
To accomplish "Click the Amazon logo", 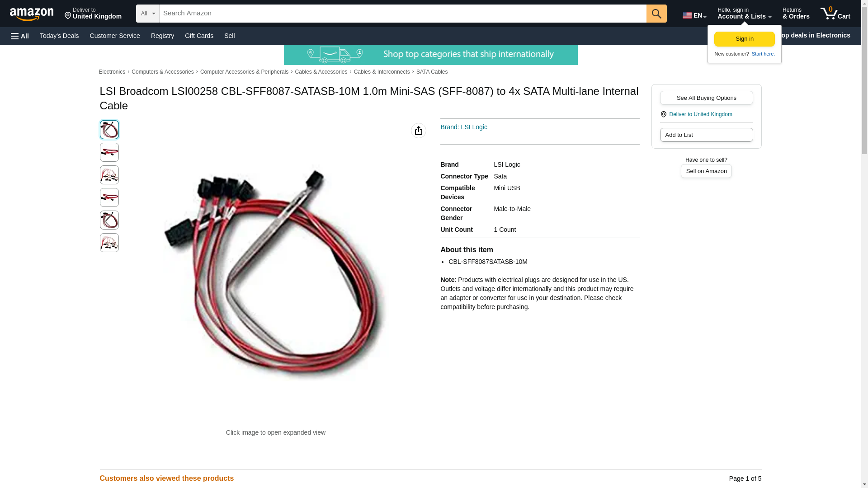I will [x=32, y=14].
